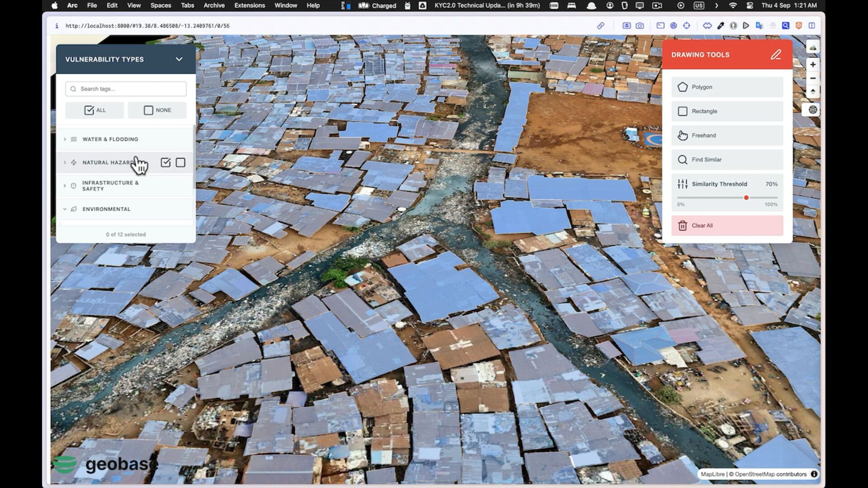
Task: Open the Archive menu
Action: pyautogui.click(x=214, y=5)
